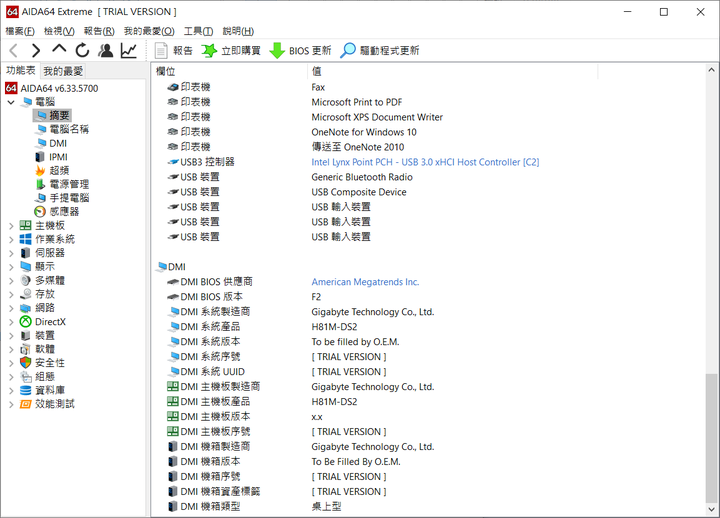Screen dimensions: 720x518
Task: Expand the 主機板 tree node
Action: [11, 225]
